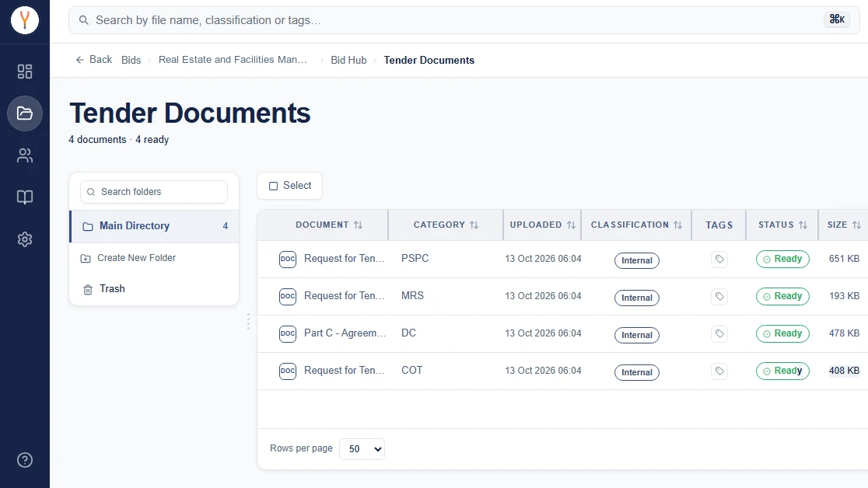Click the 651 KB size cell
Viewport: 868px width, 488px height.
(844, 259)
